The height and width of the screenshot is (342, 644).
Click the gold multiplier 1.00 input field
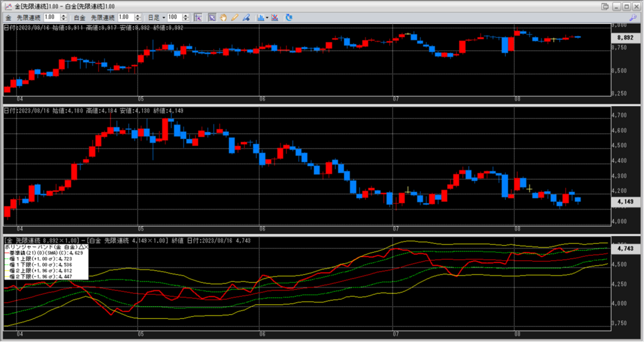pyautogui.click(x=52, y=18)
